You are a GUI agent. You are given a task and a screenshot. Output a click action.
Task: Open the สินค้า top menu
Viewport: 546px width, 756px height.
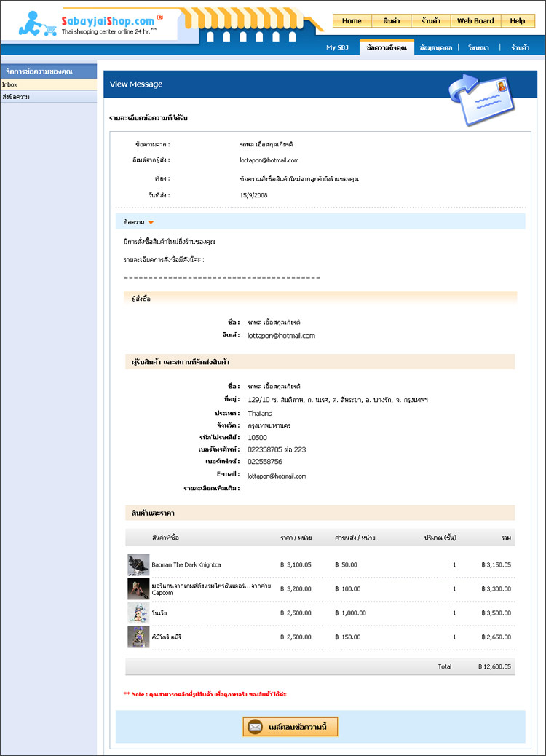391,21
